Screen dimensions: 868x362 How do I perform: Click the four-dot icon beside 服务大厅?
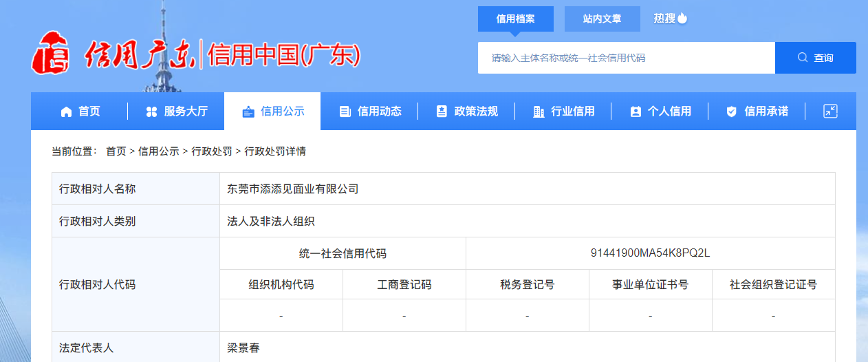point(151,111)
